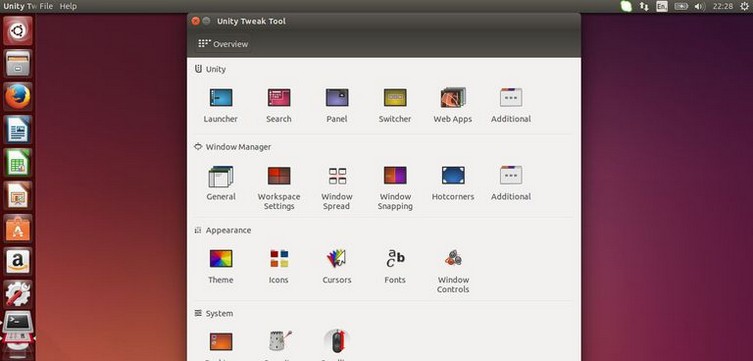Open General window manager settings
Image resolution: width=753 pixels, height=361 pixels.
tap(221, 176)
